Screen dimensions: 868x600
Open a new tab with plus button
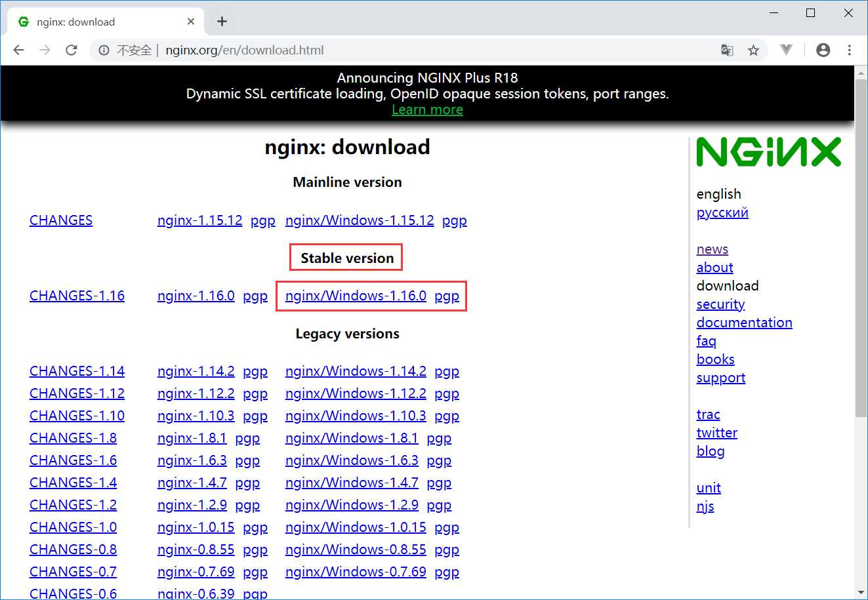coord(222,22)
